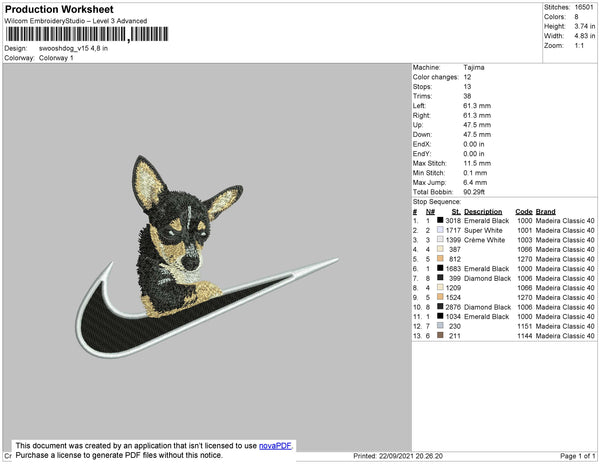Click the Super White color swatch
The image size is (600, 464).
coord(440,230)
